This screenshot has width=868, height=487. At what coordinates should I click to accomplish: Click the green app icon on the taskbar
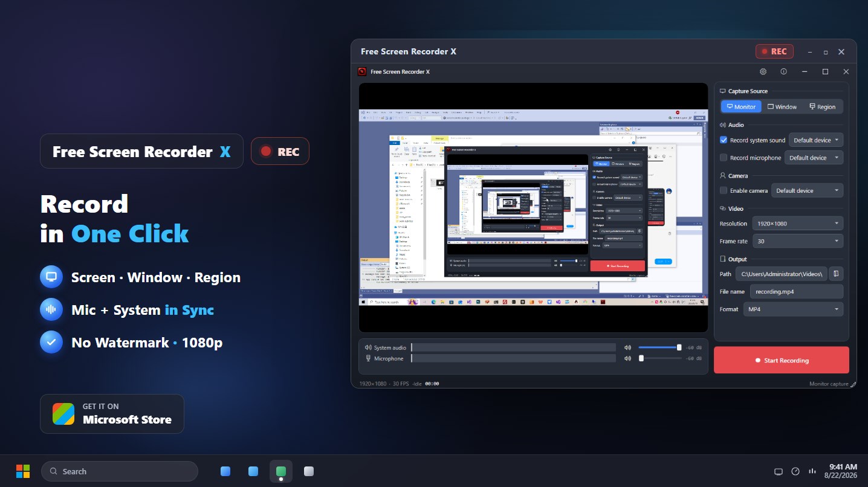point(281,471)
